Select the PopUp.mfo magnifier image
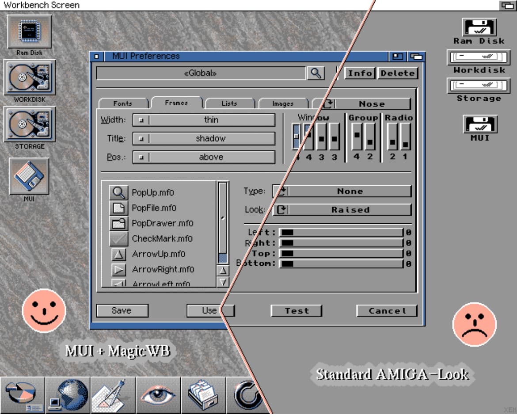 click(118, 192)
